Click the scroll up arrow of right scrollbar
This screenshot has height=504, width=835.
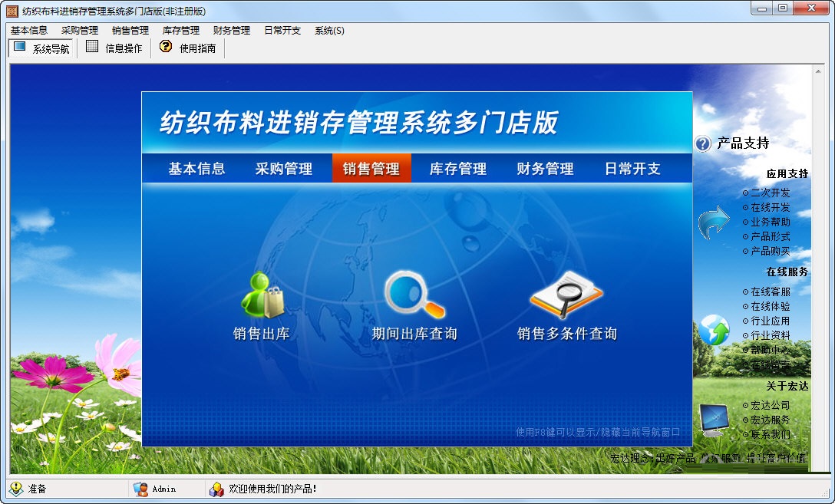coord(818,71)
